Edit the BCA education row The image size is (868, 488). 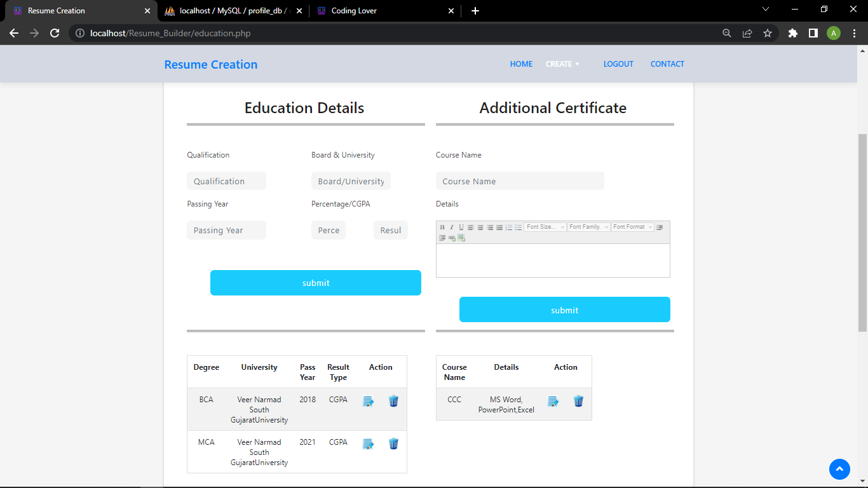coord(369,402)
